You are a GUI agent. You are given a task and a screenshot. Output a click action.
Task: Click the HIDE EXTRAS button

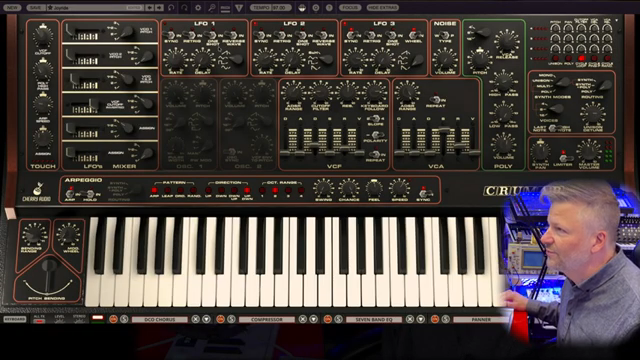pos(382,7)
